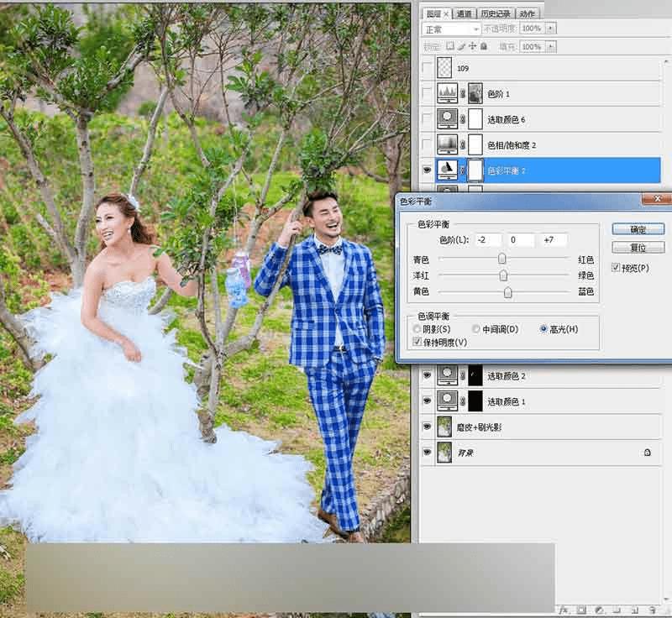This screenshot has width=672, height=618.
Task: Click the layer style fx icon
Action: (x=564, y=610)
